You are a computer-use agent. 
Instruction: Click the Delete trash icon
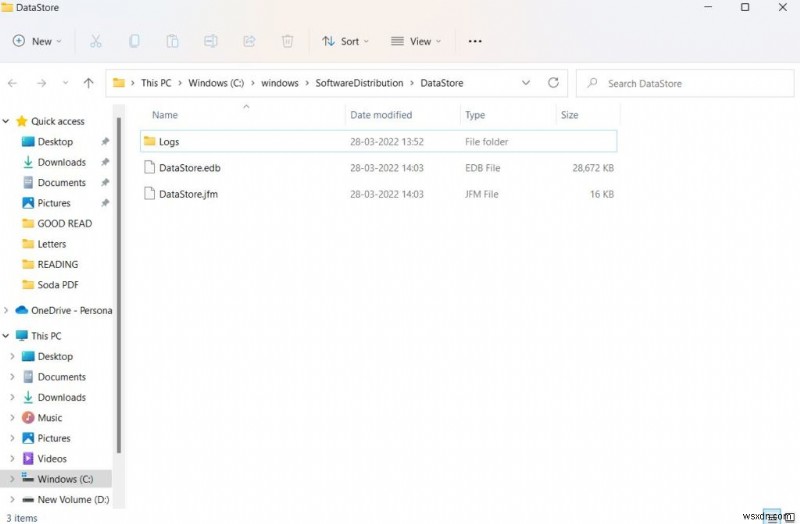(x=287, y=41)
